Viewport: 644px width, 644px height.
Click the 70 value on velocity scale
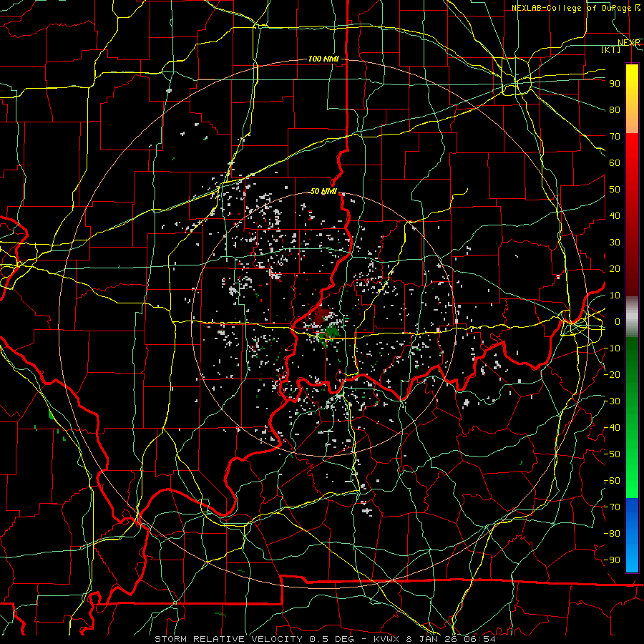click(615, 137)
